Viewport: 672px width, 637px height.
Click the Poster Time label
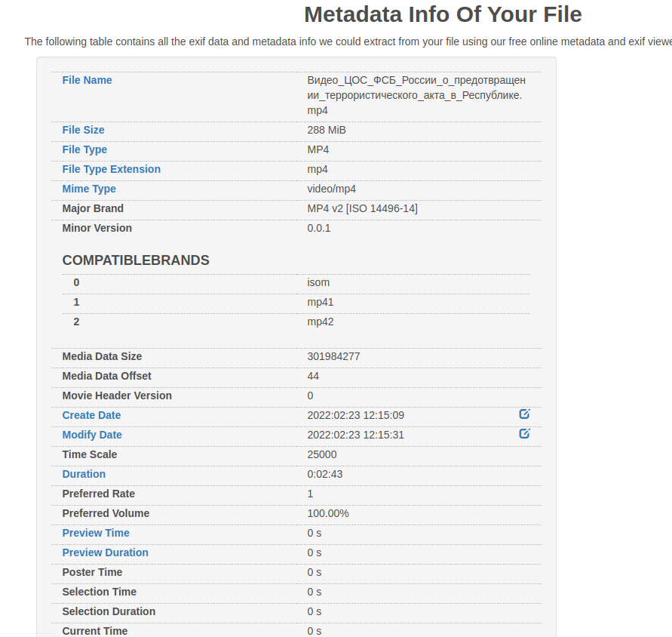pyautogui.click(x=92, y=572)
